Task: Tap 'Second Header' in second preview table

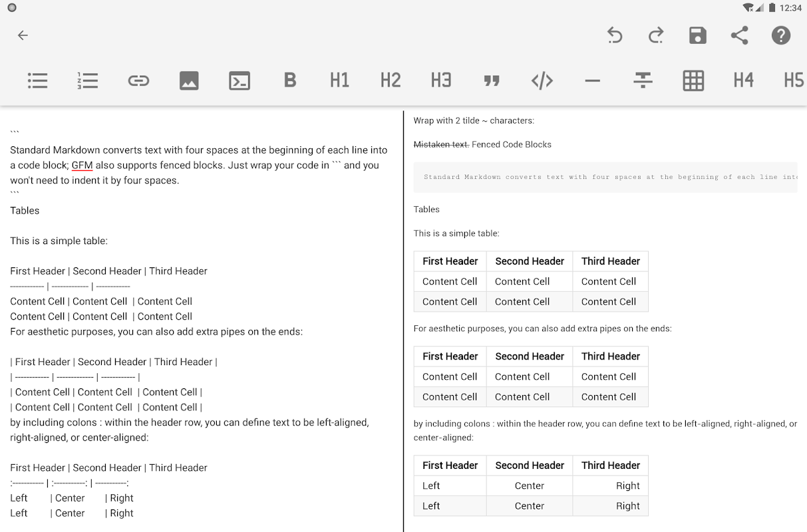Action: click(530, 356)
